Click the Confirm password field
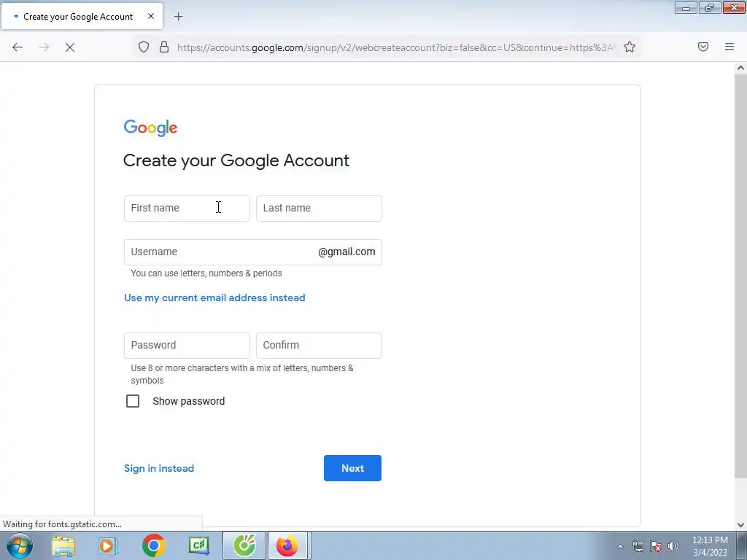Screen dimensions: 747x560 tap(319, 345)
